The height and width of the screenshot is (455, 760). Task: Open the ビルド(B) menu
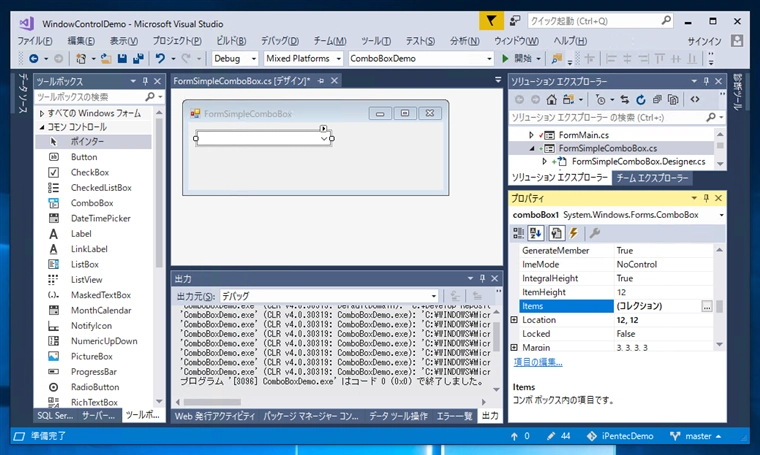[231, 41]
